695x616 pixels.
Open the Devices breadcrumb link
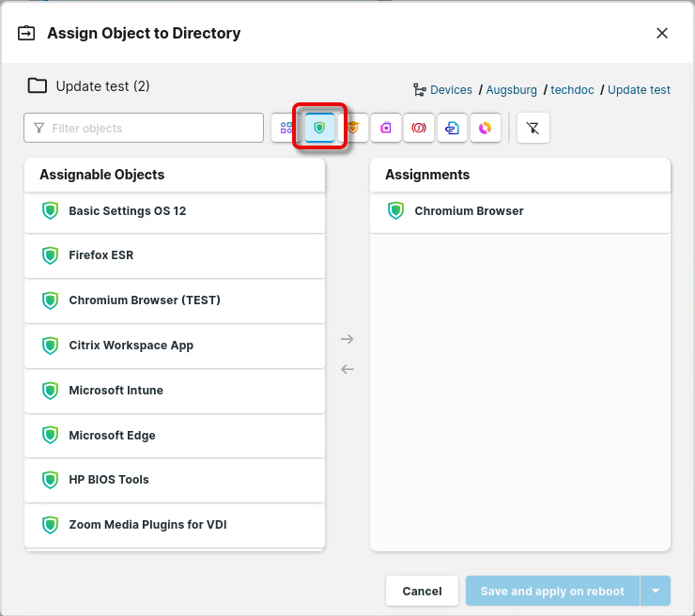pos(451,90)
